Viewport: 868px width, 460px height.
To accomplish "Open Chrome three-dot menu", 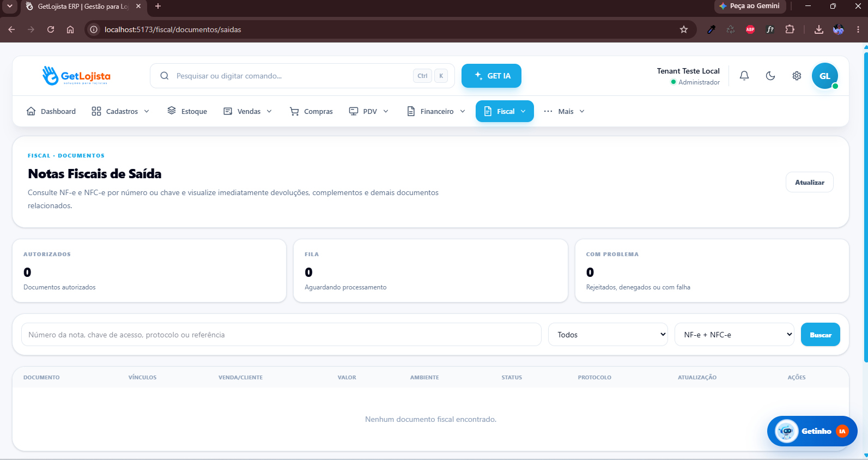I will [x=858, y=29].
